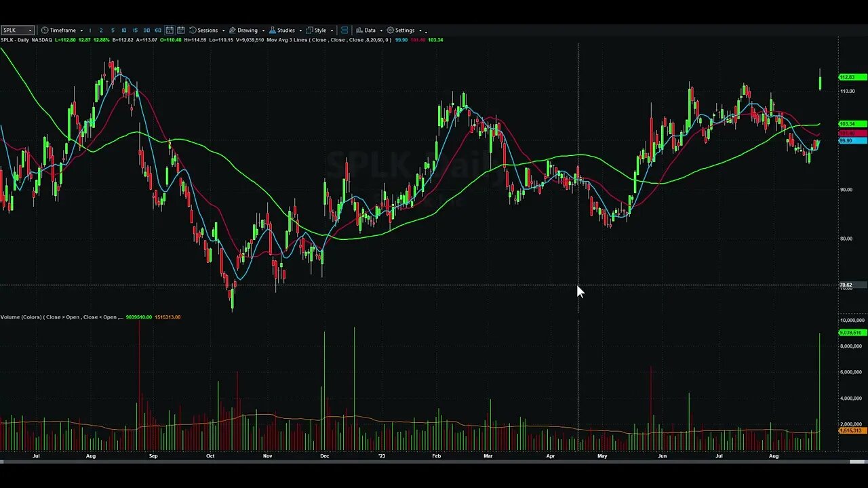The height and width of the screenshot is (488, 868).
Task: Click the Jun label on time axis
Action: coord(663,456)
